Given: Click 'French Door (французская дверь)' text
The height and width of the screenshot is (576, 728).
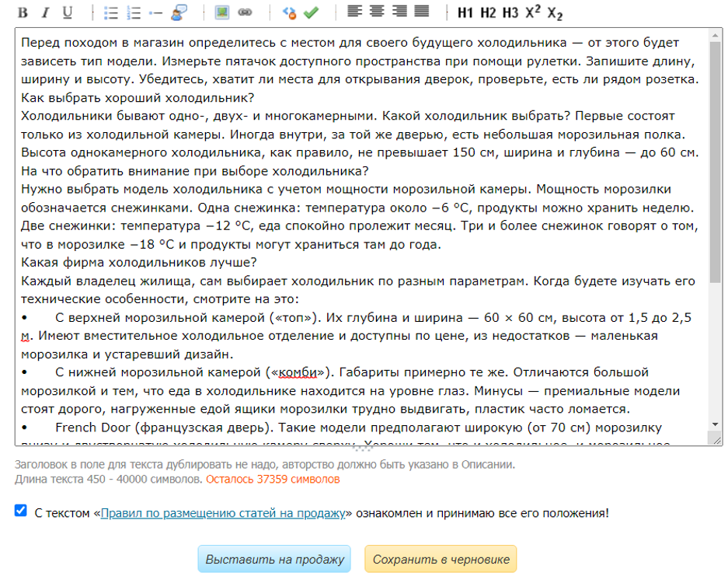Looking at the screenshot, I should pos(164,428).
